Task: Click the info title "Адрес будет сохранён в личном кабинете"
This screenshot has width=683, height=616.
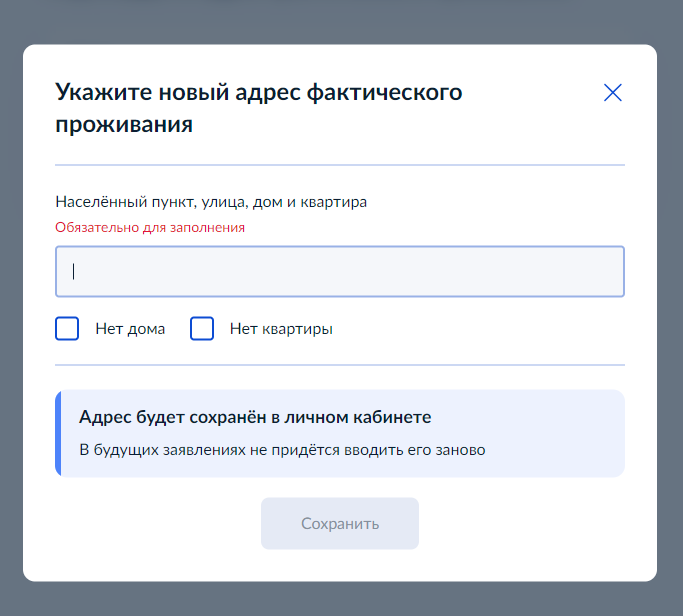Action: (255, 417)
